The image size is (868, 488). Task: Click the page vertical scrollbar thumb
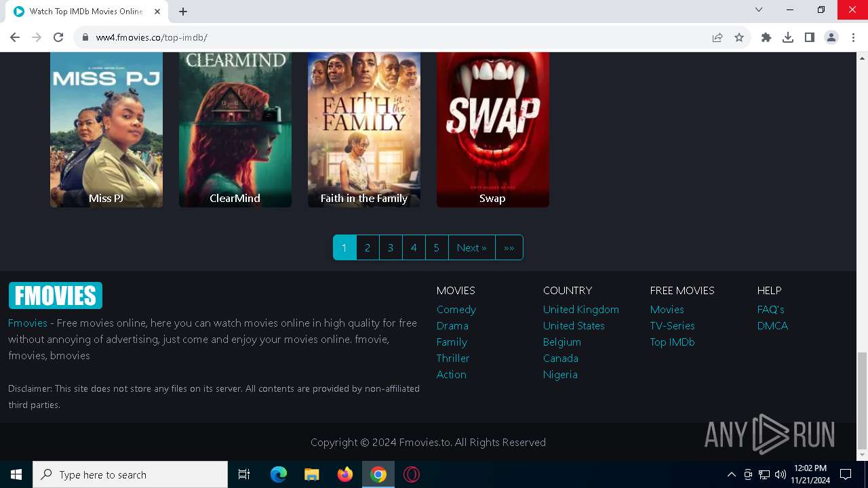(862, 401)
